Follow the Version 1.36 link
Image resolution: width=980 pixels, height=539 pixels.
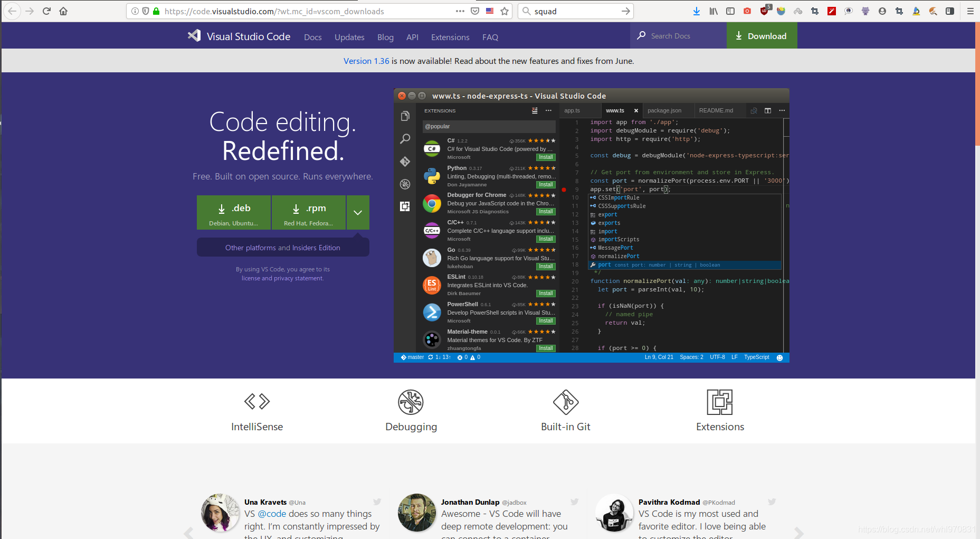tap(366, 61)
